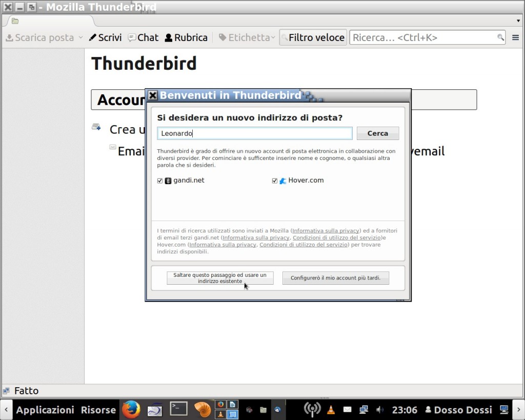Click the panel left scroll arrow
This screenshot has height=420, width=525.
[x=6, y=409]
